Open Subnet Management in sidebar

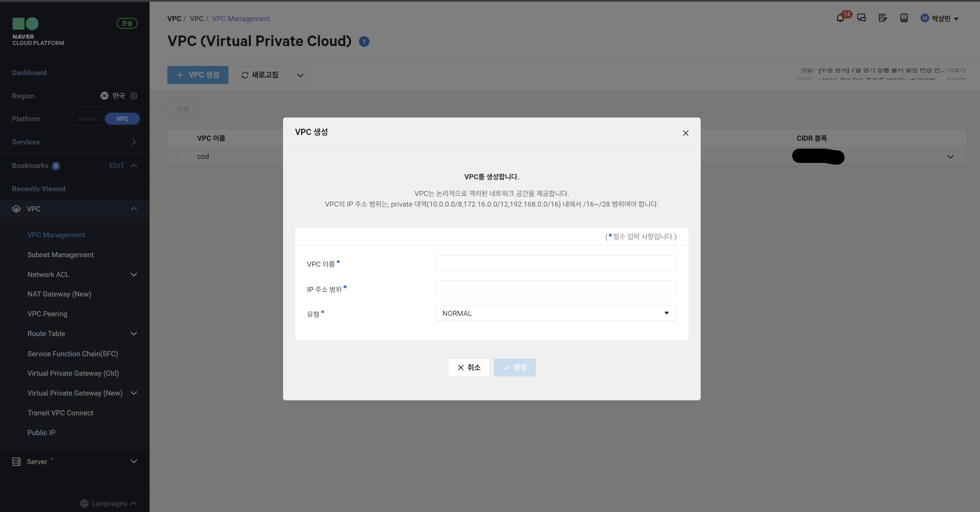(x=60, y=255)
